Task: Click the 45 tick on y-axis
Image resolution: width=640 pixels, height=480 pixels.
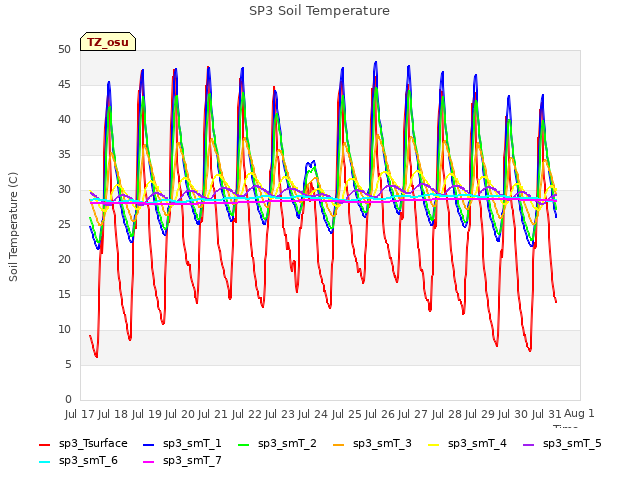Action: [x=64, y=85]
